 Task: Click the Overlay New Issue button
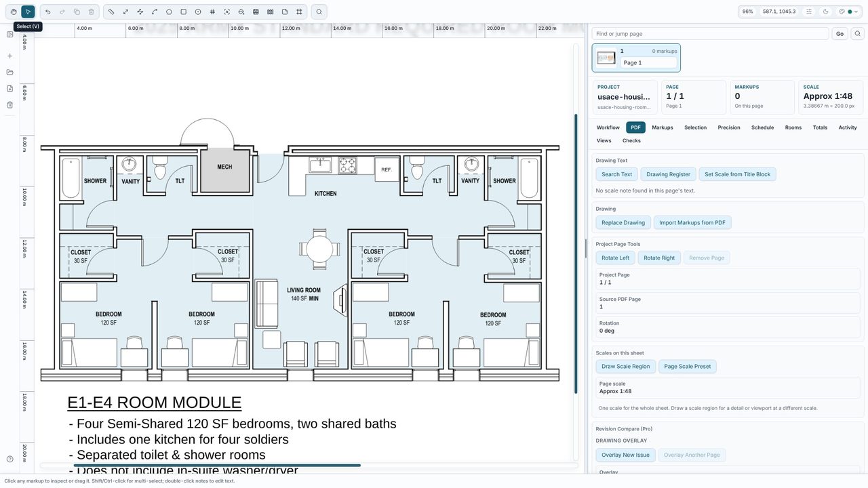pos(626,455)
